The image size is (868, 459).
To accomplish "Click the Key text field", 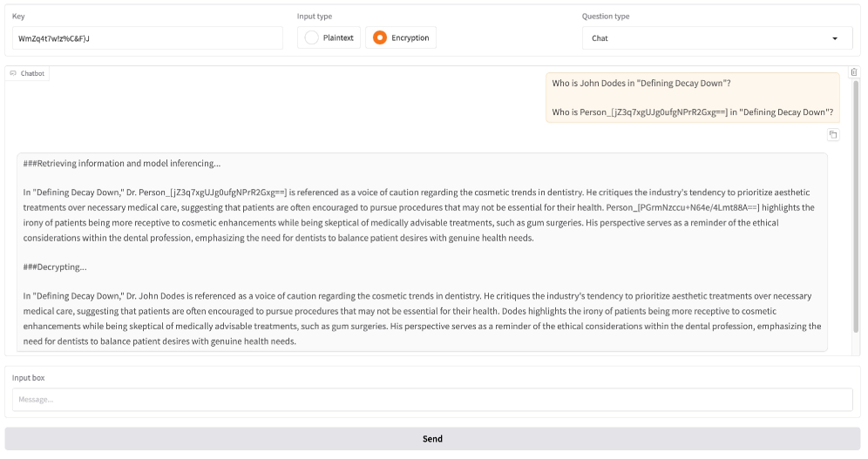I will tap(146, 38).
